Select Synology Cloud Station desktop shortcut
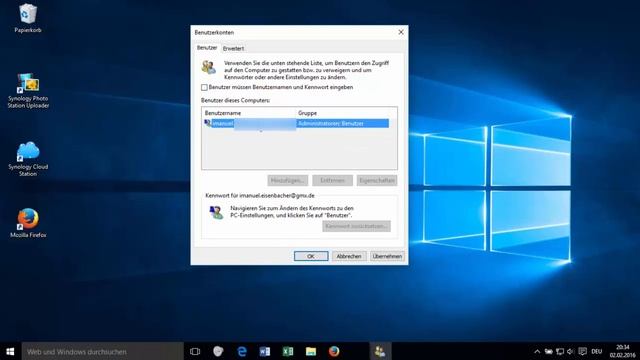 (28, 159)
